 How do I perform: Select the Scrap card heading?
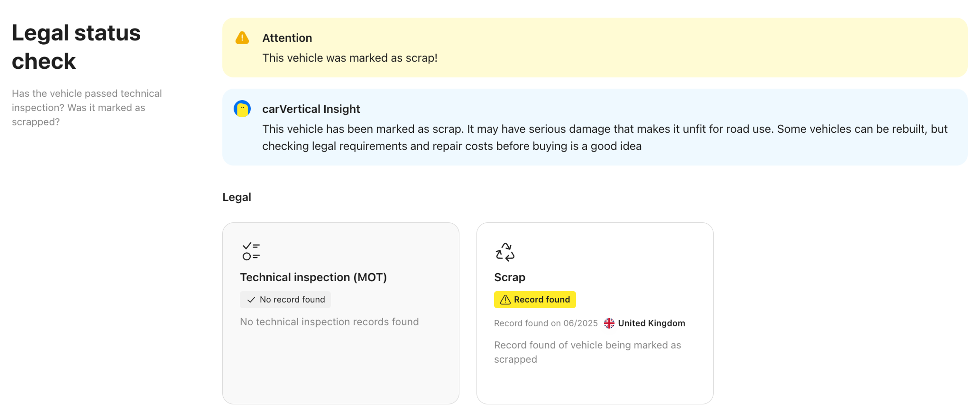509,277
